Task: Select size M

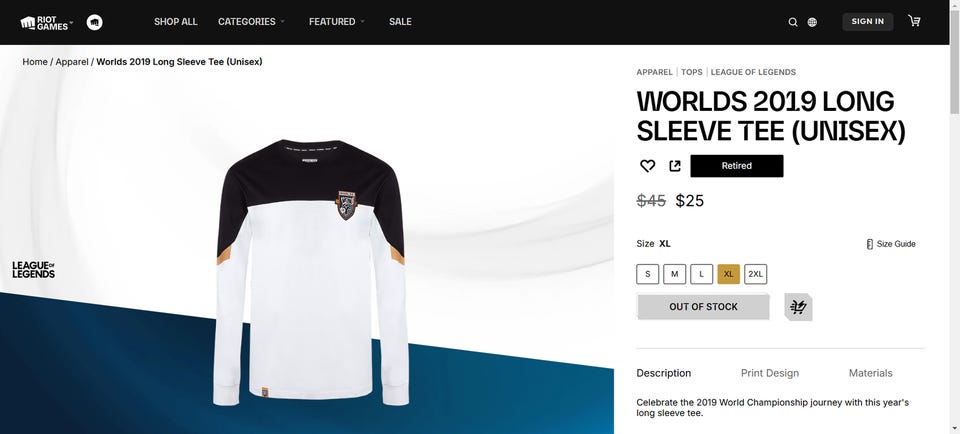Action: pyautogui.click(x=674, y=274)
